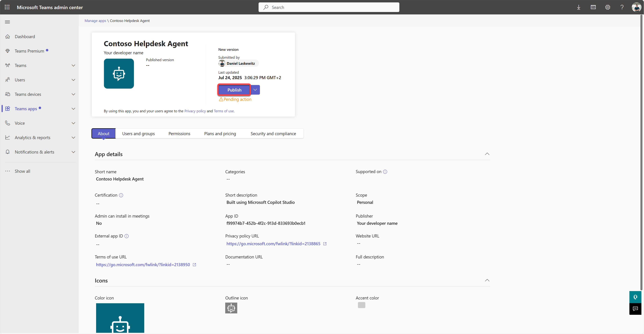
Task: Open the Privacy policy URL link
Action: (x=273, y=244)
